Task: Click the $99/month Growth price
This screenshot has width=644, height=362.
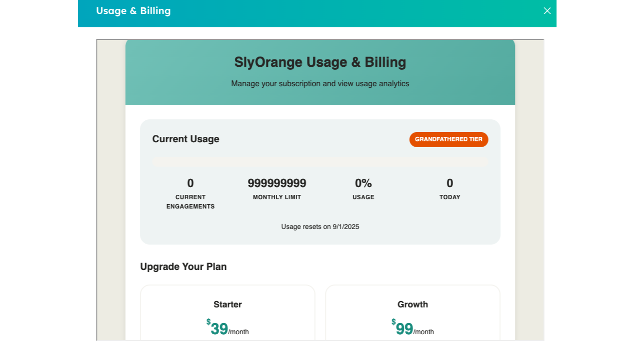Action: tap(412, 329)
